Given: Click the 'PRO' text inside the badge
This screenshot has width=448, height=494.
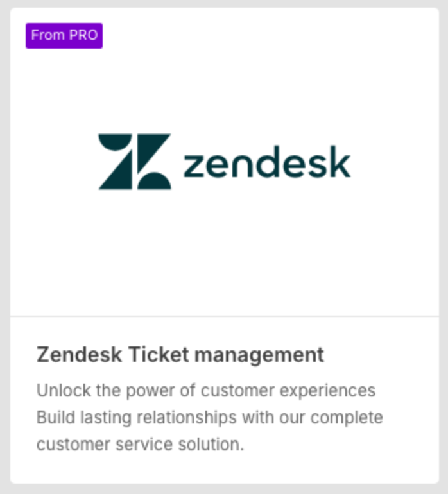Looking at the screenshot, I should coord(83,35).
